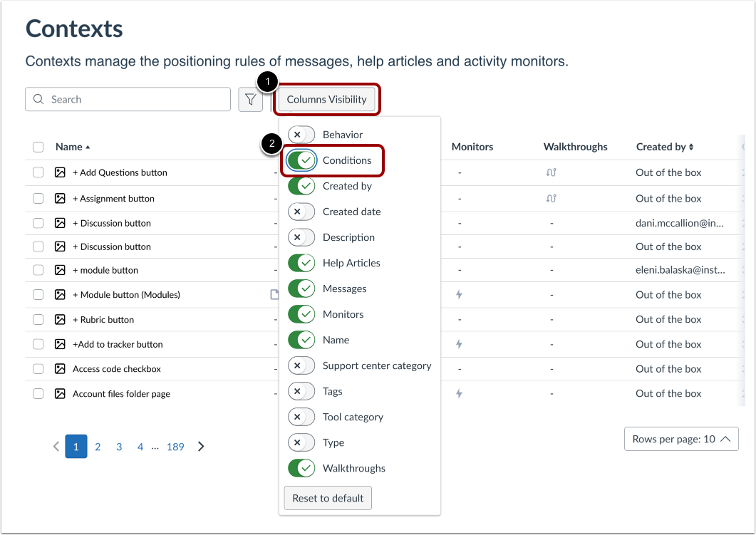
Task: Click the magnifying glass icon in search field
Action: pos(38,99)
